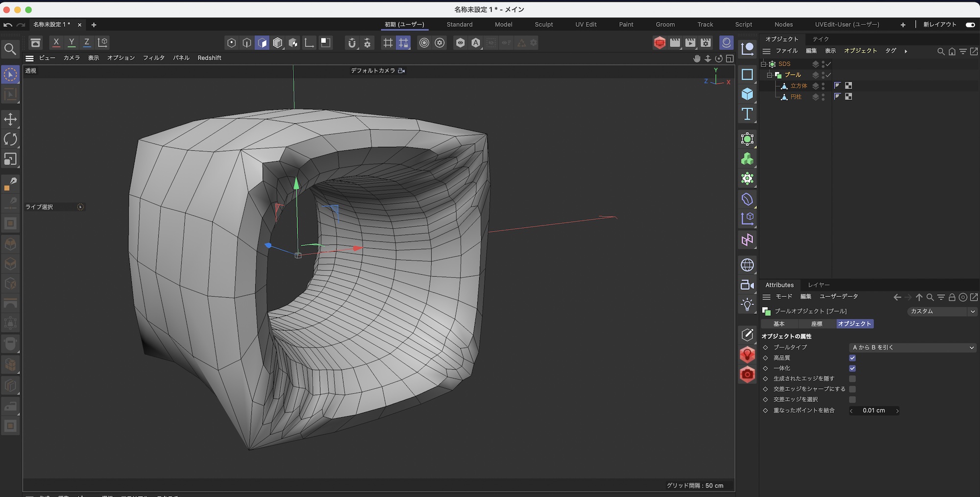Select the Scale tool

tap(10, 159)
